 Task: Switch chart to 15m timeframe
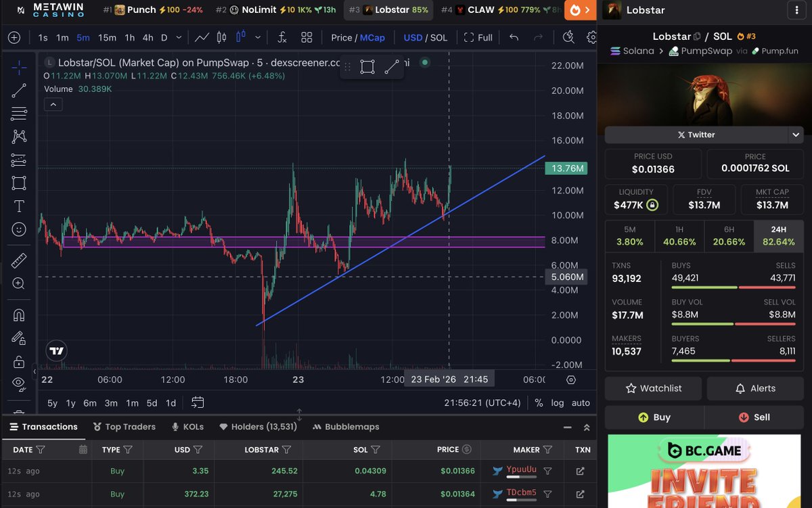click(107, 38)
